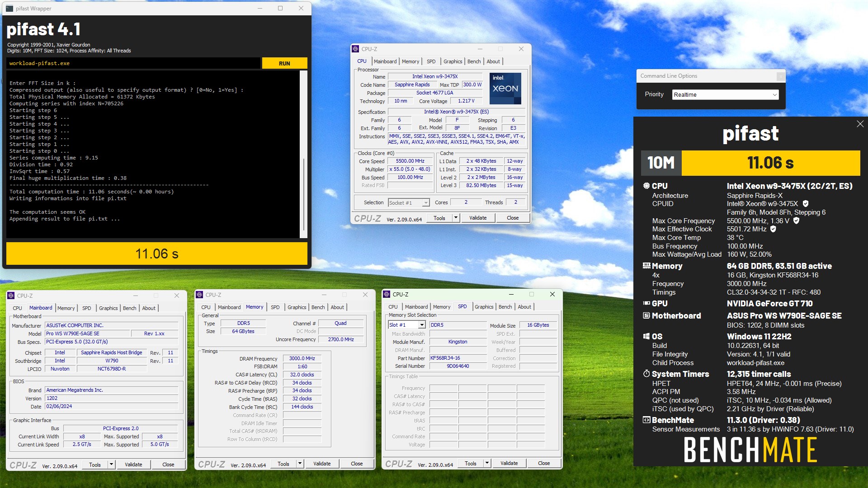Click the Uncore Frequency 2700.0 MHz value
The width and height of the screenshot is (868, 488).
coord(341,339)
